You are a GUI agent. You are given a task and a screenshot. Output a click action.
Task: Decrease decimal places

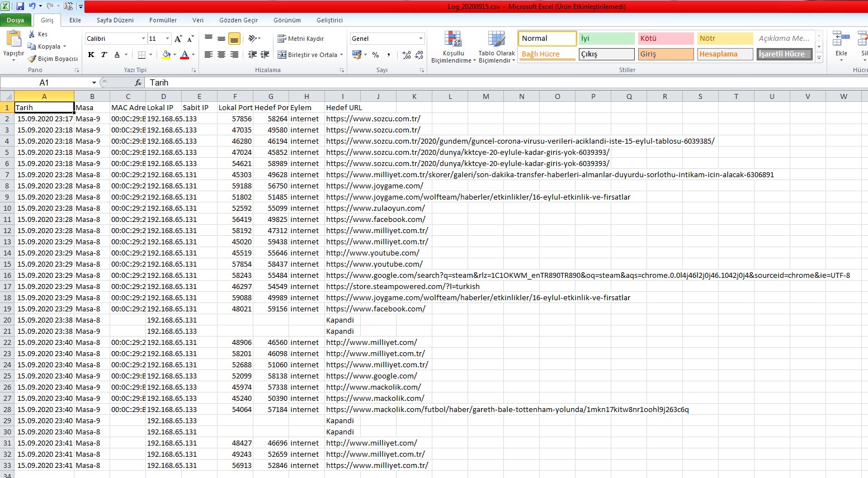tap(419, 55)
